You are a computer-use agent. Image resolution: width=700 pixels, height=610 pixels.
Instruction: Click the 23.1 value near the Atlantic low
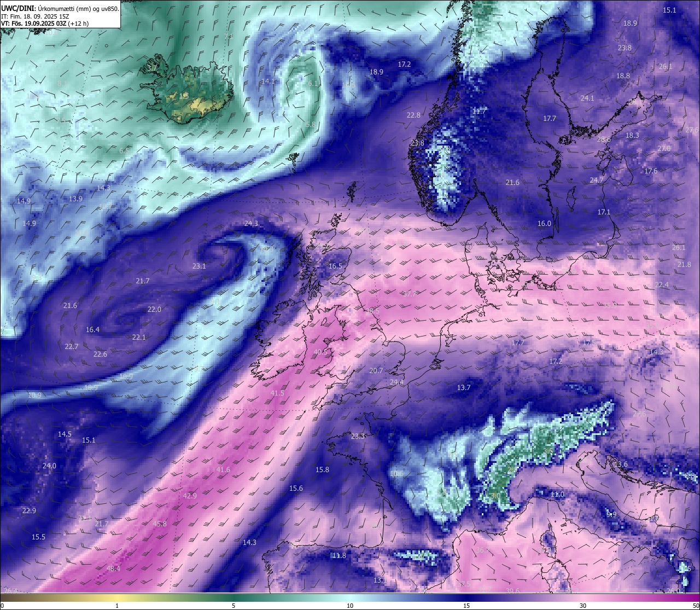(x=199, y=266)
